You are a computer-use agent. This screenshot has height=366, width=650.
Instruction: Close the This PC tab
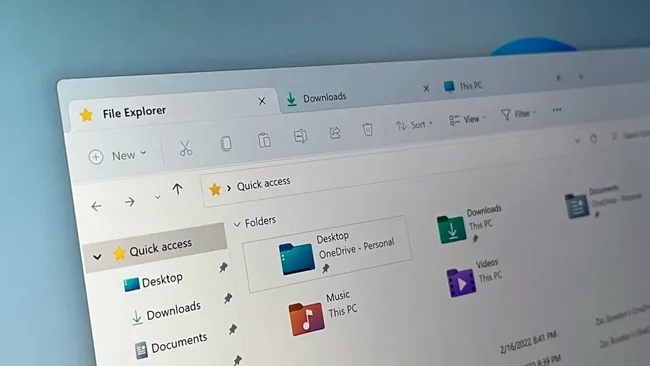coord(558,78)
